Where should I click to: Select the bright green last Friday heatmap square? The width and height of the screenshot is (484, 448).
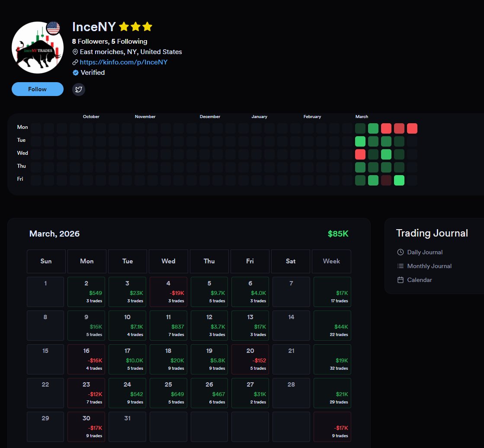[399, 180]
